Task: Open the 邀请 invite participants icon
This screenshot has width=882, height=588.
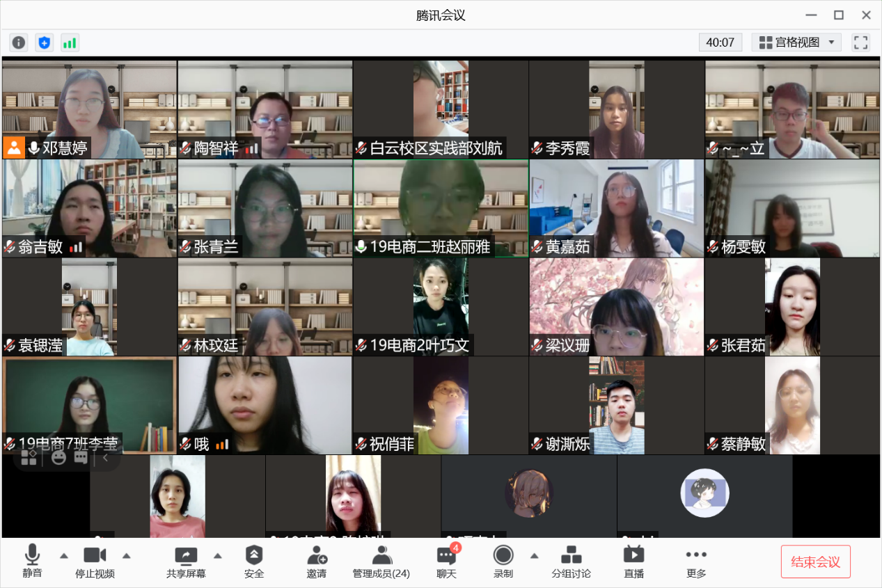Action: [317, 562]
